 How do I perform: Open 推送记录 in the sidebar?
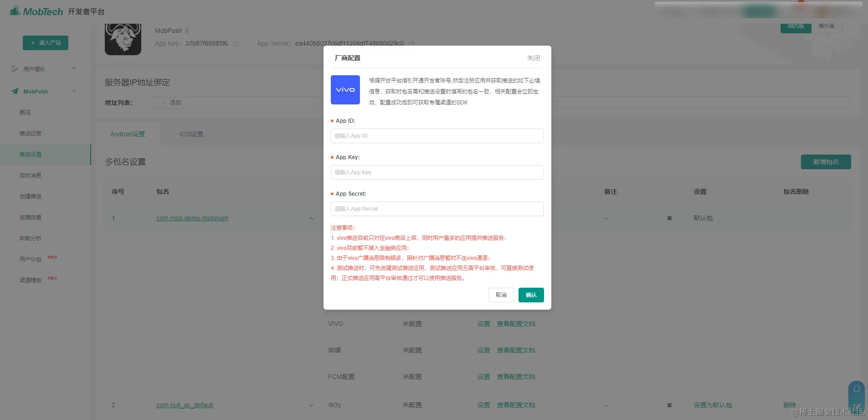[31, 133]
